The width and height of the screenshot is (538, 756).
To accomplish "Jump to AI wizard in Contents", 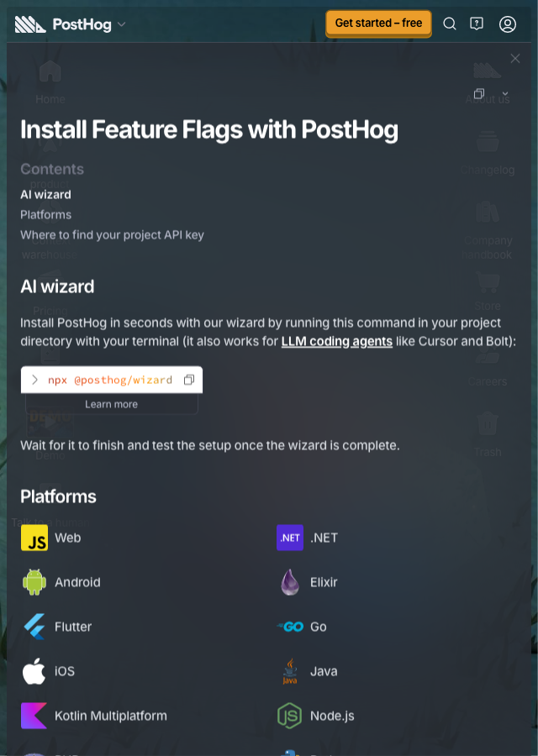I will [x=45, y=195].
